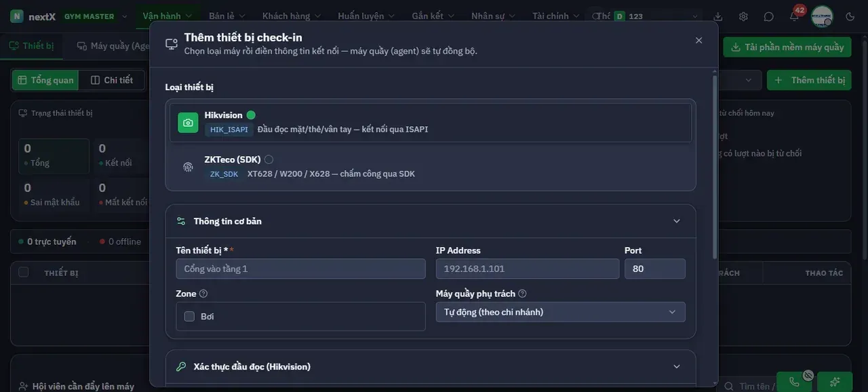Open the Khách hàng menu
Image resolution: width=868 pixels, height=392 pixels.
pyautogui.click(x=292, y=16)
